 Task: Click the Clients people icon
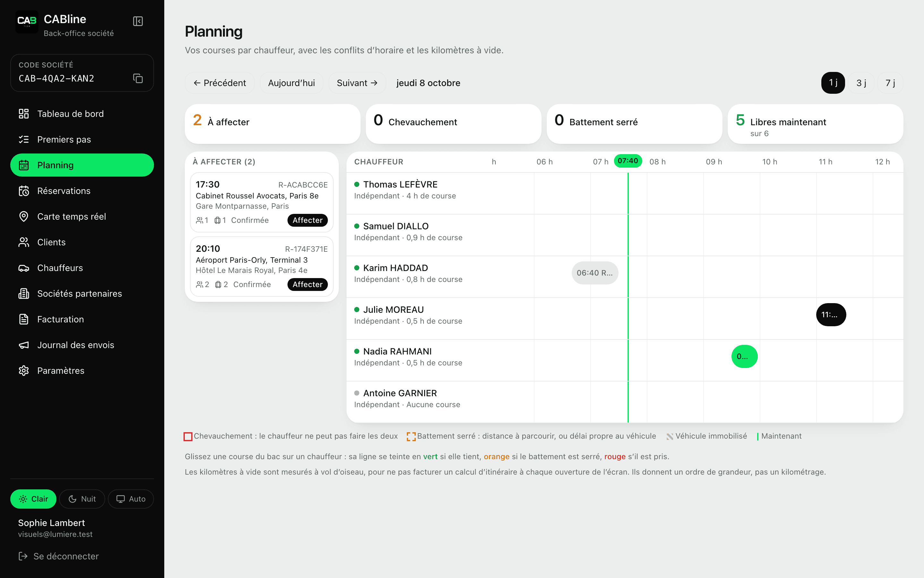tap(24, 242)
